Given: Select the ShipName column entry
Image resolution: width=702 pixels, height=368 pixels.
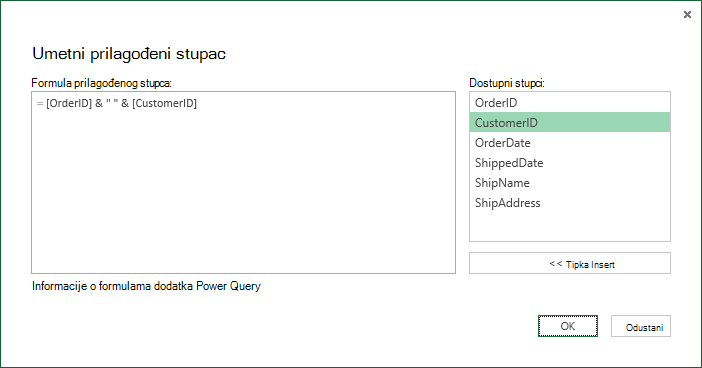Looking at the screenshot, I should tap(570, 183).
